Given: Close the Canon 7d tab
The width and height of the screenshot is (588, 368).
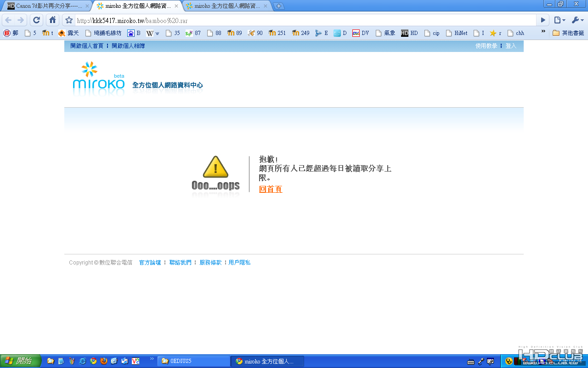Looking at the screenshot, I should pos(87,6).
